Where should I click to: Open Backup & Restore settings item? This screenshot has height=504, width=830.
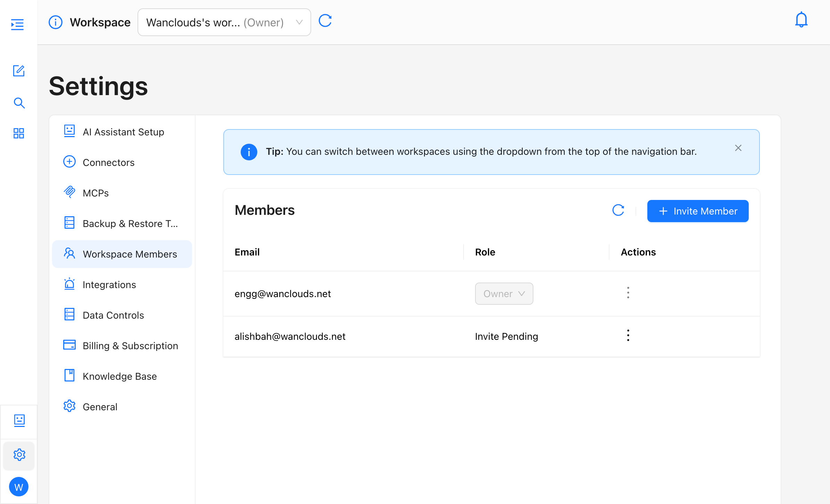pyautogui.click(x=122, y=224)
